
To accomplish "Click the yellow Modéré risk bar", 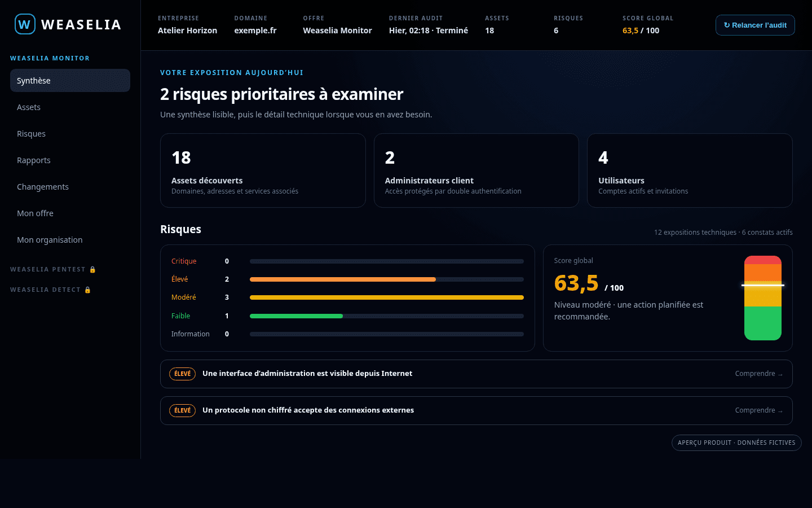I will coord(387,297).
